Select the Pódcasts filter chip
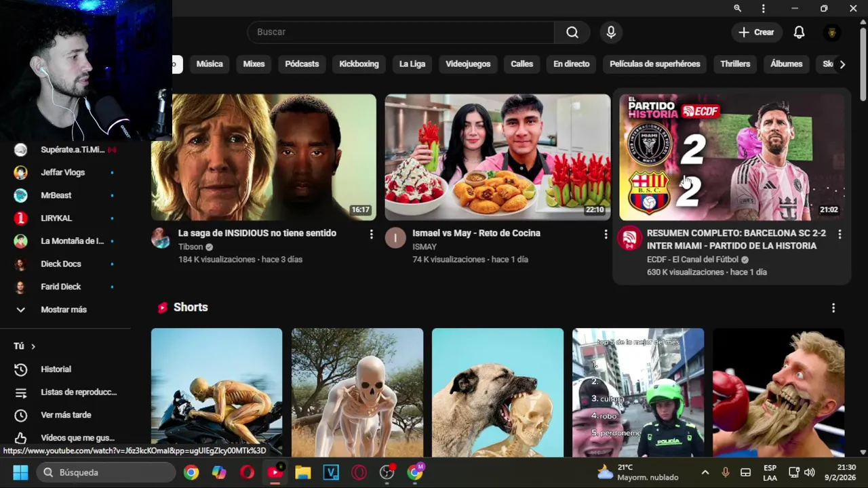This screenshot has height=488, width=868. pyautogui.click(x=302, y=64)
